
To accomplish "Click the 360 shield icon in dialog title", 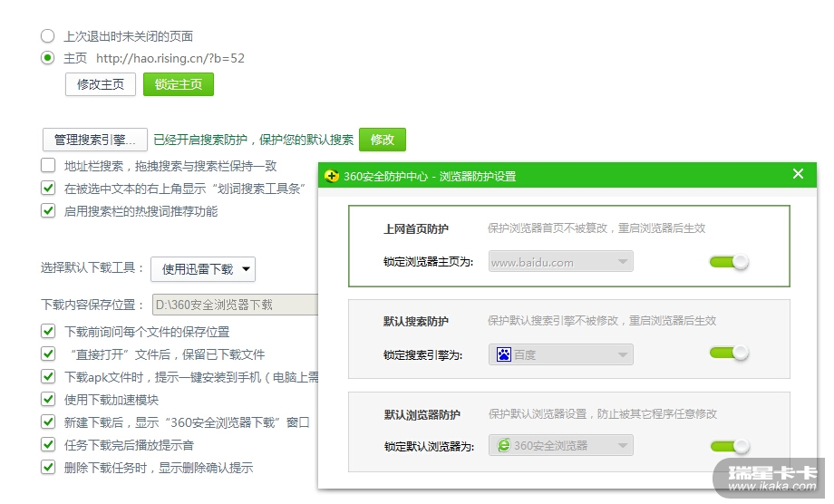I will coord(332,176).
